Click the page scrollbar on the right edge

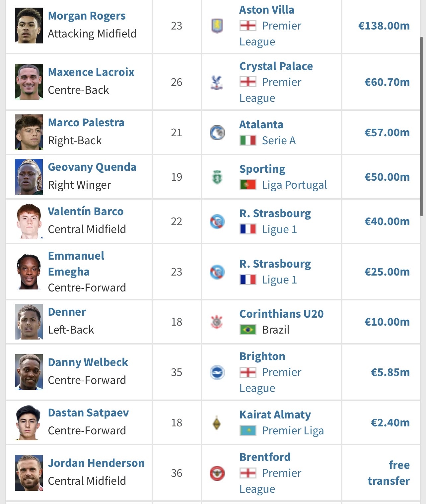click(422, 126)
